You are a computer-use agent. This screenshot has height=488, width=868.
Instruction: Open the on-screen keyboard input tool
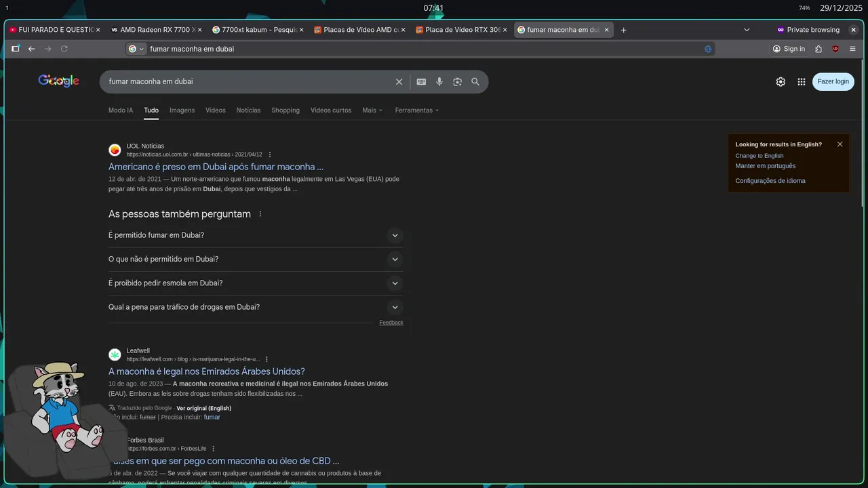421,82
